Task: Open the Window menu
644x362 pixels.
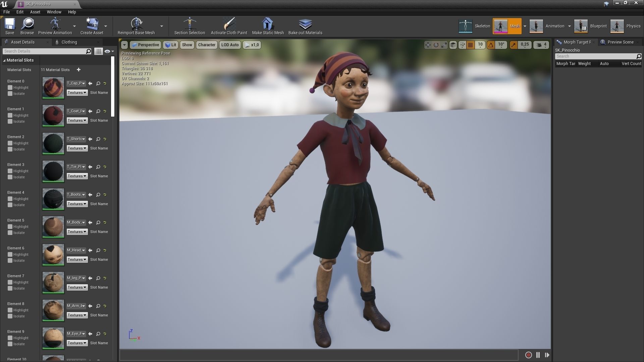Action: pyautogui.click(x=54, y=12)
